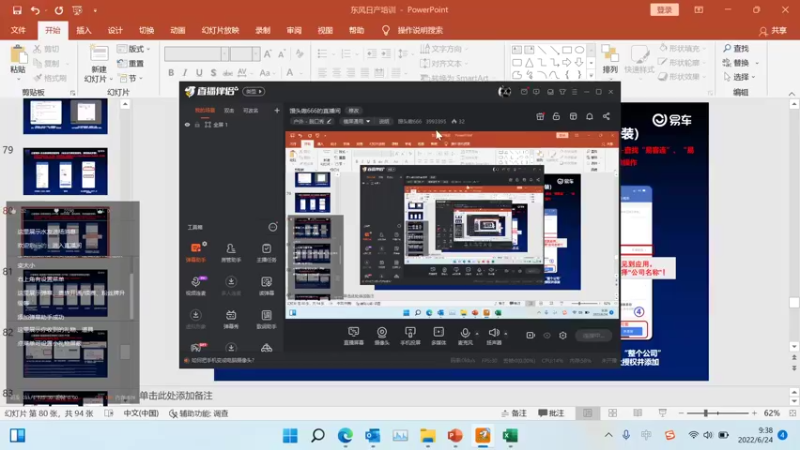The image size is (800, 450).
Task: Open microphone options arrow in the streaming app
Action: tap(477, 334)
